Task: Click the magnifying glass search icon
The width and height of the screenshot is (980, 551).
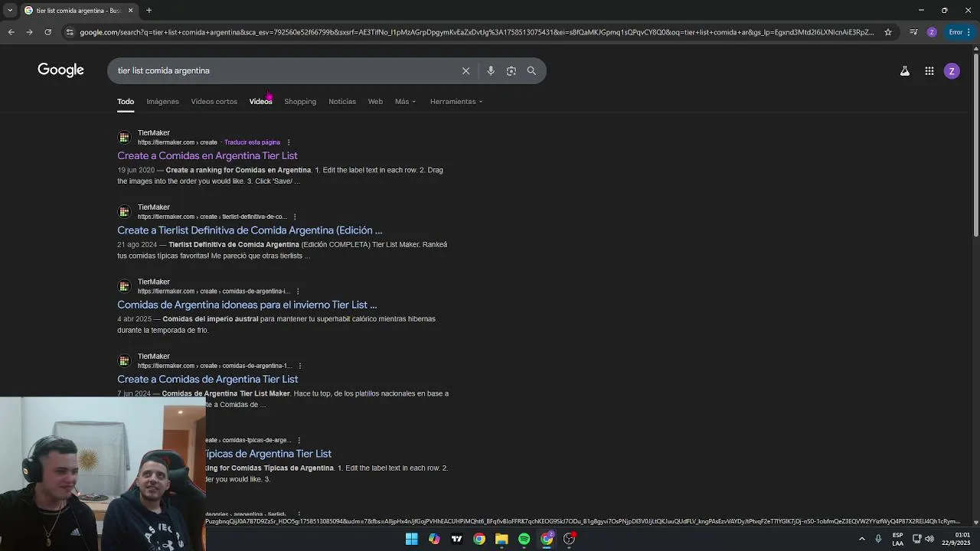Action: point(531,70)
